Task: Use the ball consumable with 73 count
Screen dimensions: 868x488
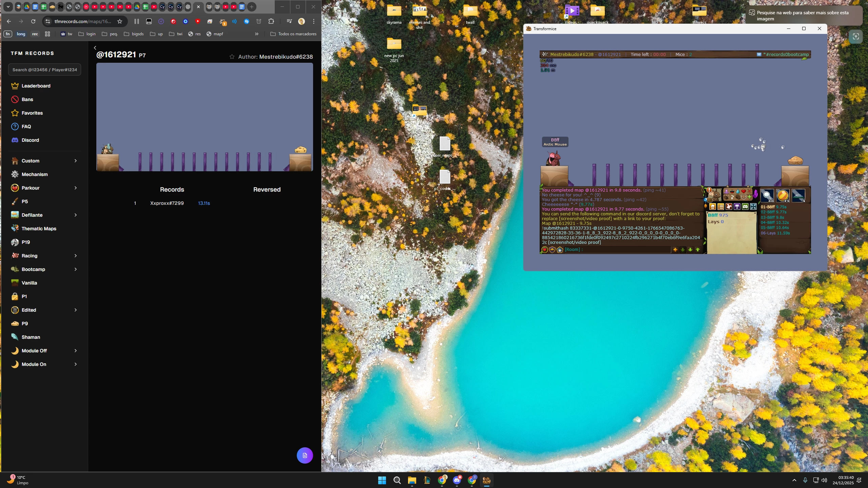Action: pyautogui.click(x=783, y=196)
